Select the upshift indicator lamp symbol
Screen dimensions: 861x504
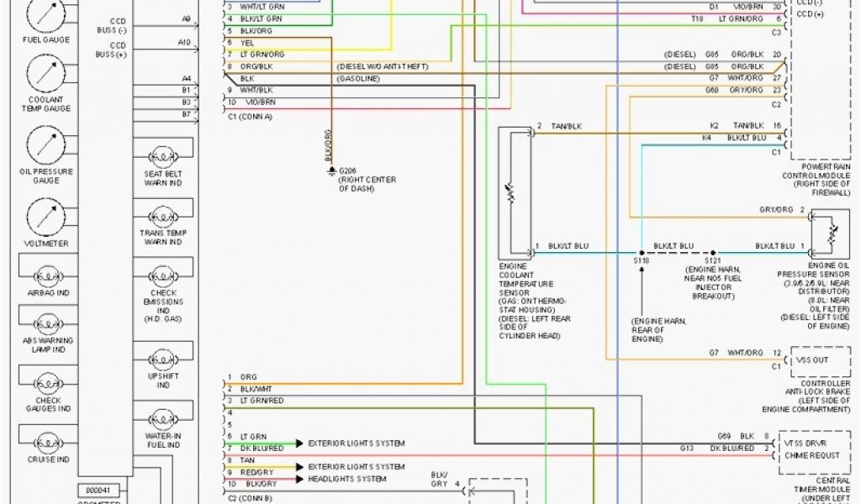163,357
